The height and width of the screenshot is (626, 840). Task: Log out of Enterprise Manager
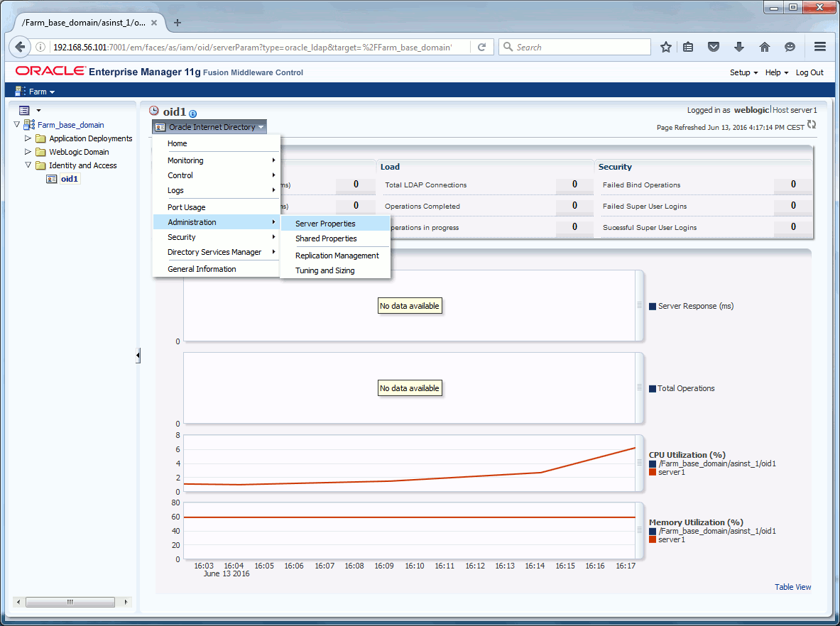[x=809, y=72]
